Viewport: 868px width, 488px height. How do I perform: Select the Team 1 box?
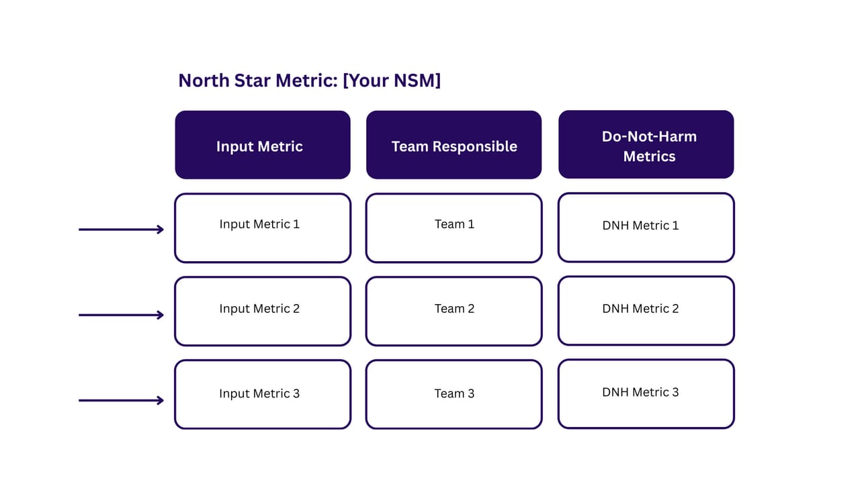pyautogui.click(x=454, y=228)
